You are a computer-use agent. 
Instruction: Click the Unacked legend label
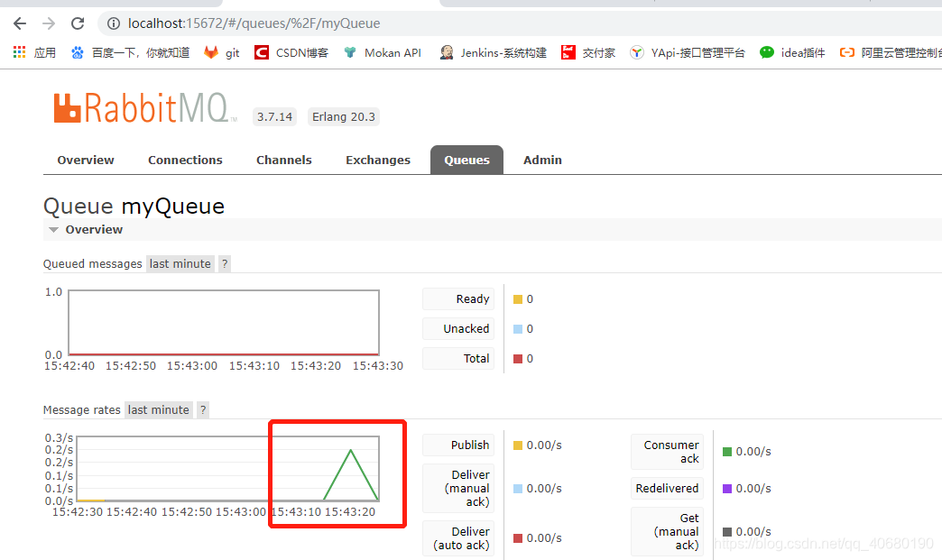tap(458, 329)
